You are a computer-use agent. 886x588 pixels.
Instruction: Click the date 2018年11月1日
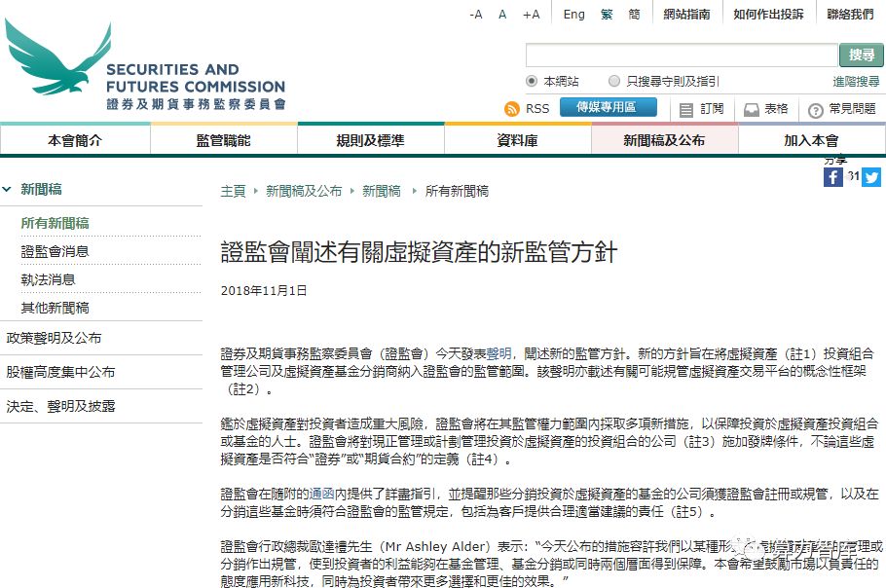(264, 290)
